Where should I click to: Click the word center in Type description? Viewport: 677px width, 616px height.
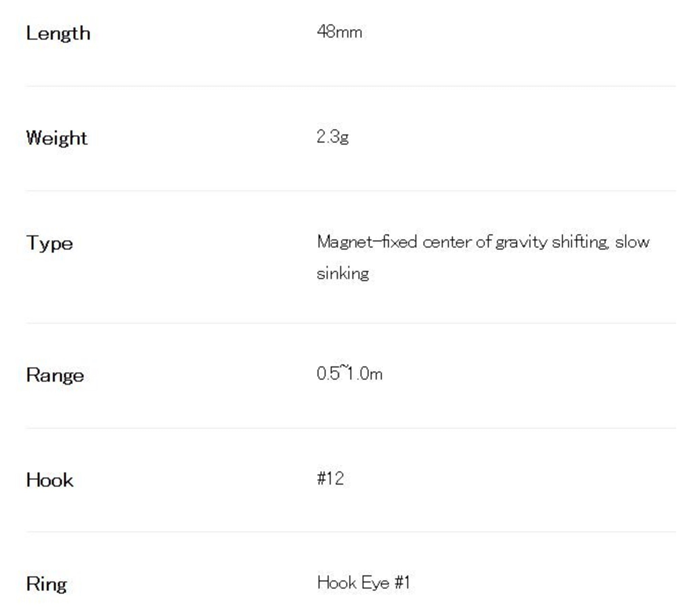(447, 242)
